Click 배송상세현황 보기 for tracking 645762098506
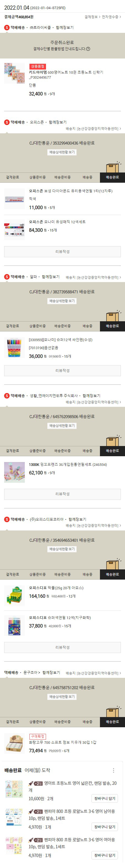Screen dimensions: 125x868 [x=62, y=426]
